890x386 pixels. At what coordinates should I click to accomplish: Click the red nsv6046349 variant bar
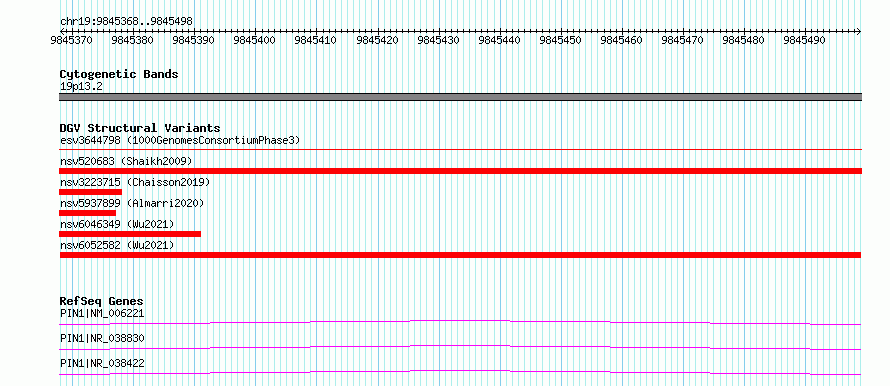pyautogui.click(x=130, y=234)
